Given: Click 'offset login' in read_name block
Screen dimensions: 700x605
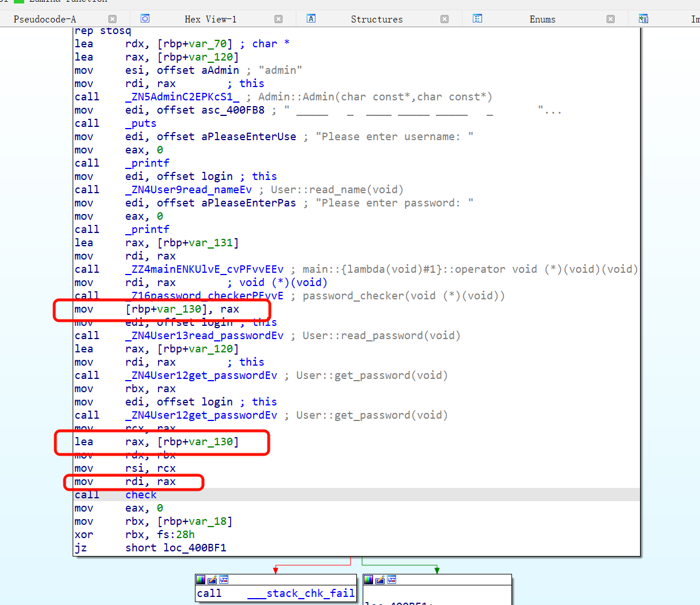Looking at the screenshot, I should tap(195, 176).
